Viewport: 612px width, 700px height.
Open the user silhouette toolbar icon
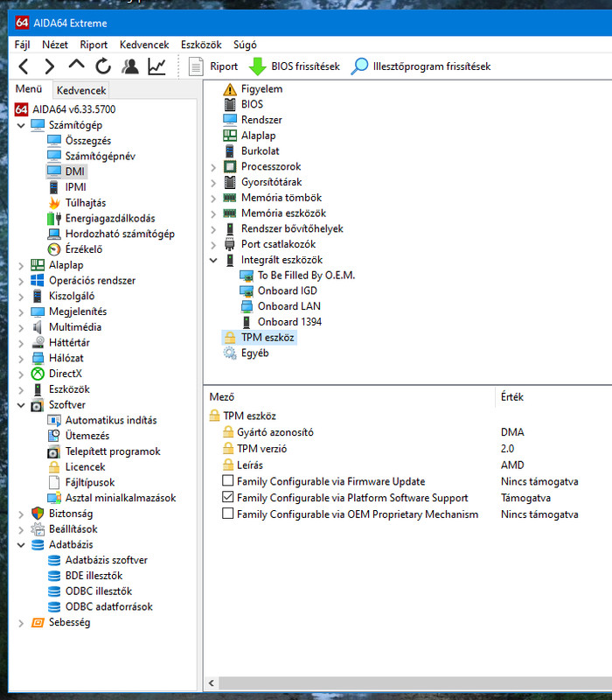[x=130, y=66]
